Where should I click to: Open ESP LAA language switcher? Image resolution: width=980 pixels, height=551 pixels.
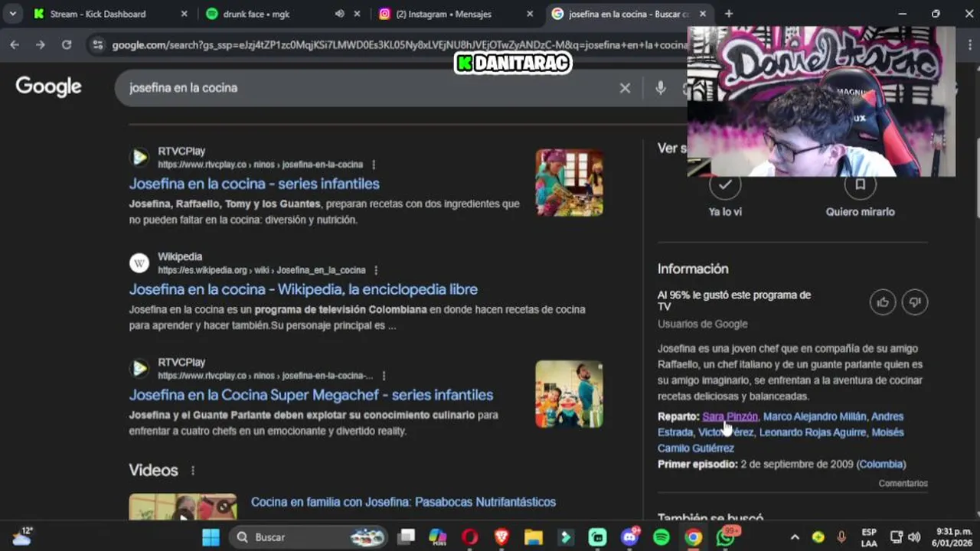coord(869,537)
